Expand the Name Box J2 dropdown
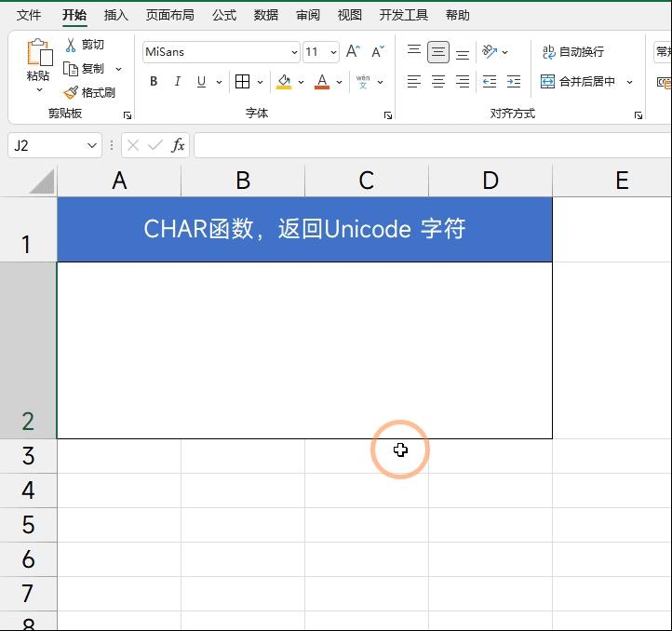 [92, 146]
